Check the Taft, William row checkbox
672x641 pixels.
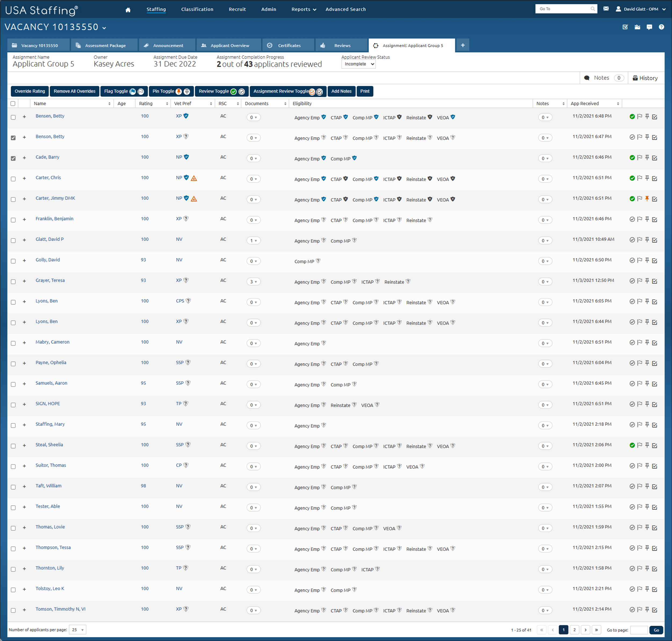(x=13, y=487)
